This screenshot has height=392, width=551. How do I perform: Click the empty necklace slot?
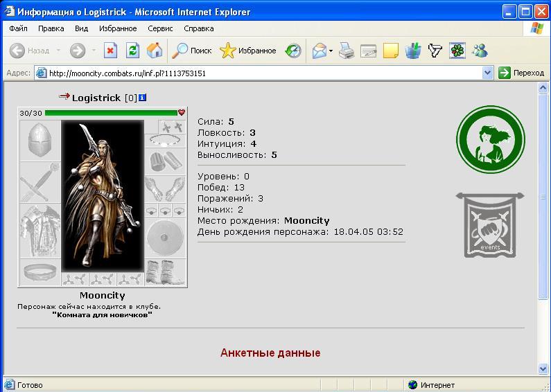coord(165,141)
